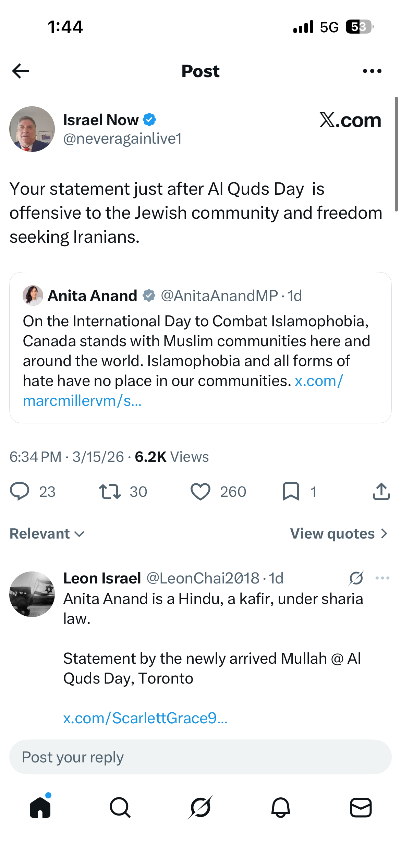Screen dimensions: 401x868
Task: Open x.com/marcmillervm link in quoted post
Action: pos(183,391)
